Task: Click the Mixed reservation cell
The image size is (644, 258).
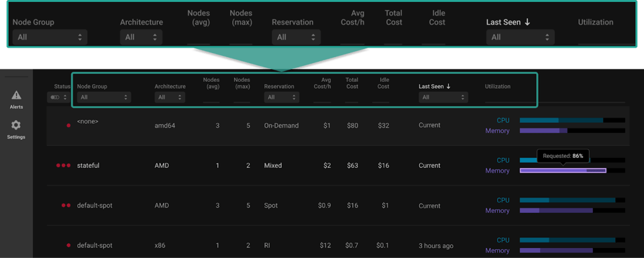Action: click(x=273, y=165)
